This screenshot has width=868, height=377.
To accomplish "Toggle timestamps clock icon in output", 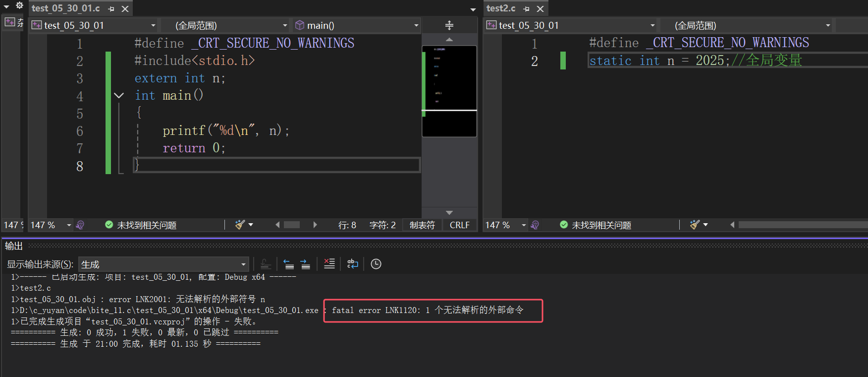I will point(376,264).
